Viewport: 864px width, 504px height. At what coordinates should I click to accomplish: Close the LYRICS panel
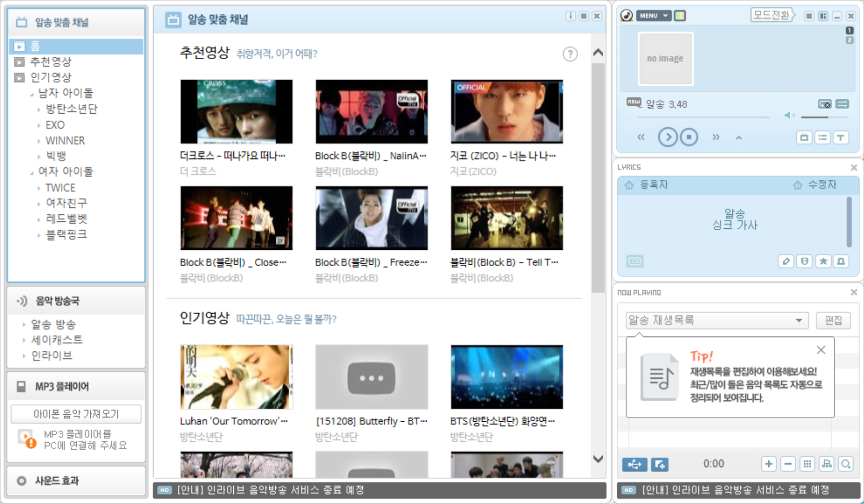coord(854,168)
